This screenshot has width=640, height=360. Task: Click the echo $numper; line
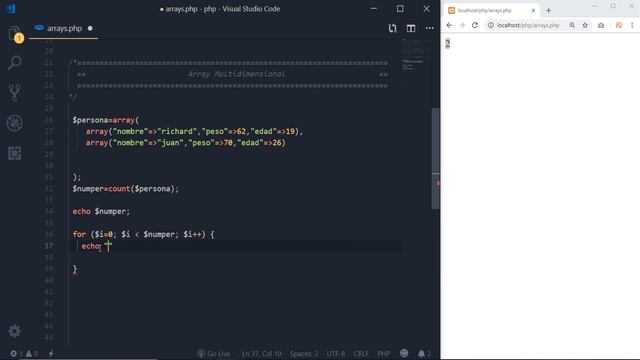point(101,211)
